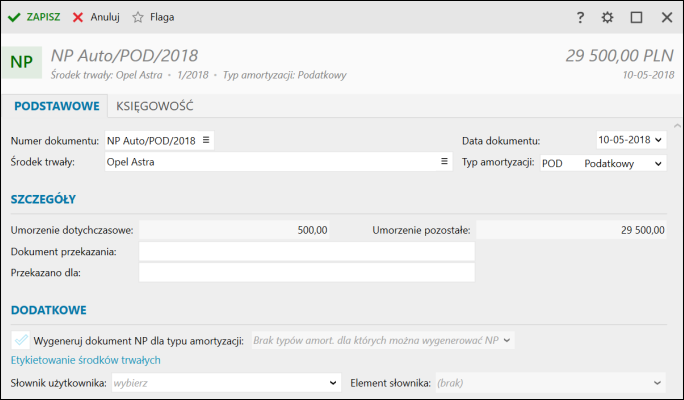Expand the Słownik użytkownika dropdown
The image size is (684, 400).
point(333,383)
